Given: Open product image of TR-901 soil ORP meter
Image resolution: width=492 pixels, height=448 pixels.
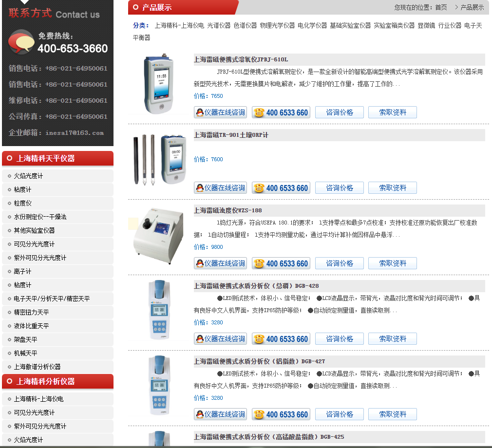Looking at the screenshot, I should [x=159, y=160].
